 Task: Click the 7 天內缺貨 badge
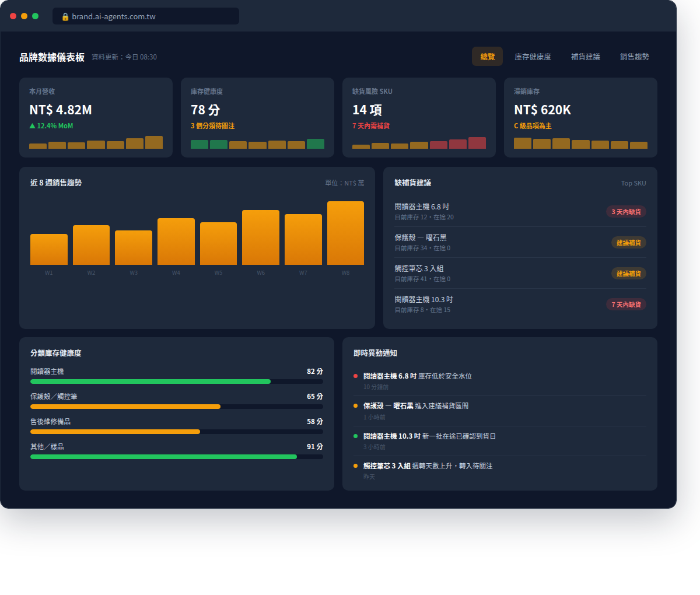(x=626, y=304)
